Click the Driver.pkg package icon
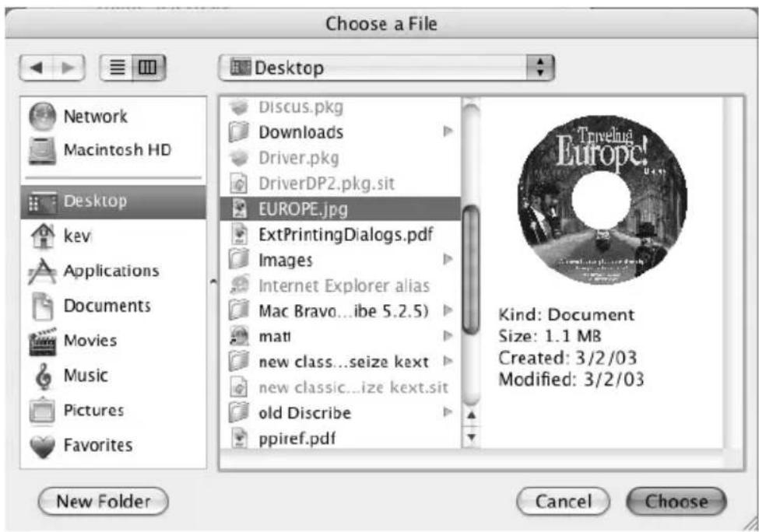Image resolution: width=759 pixels, height=532 pixels. 239,158
